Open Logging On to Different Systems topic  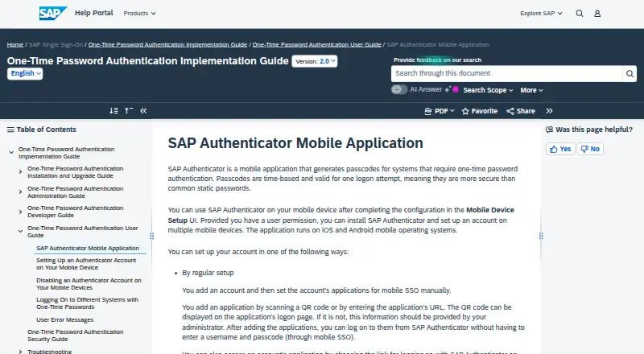click(87, 303)
